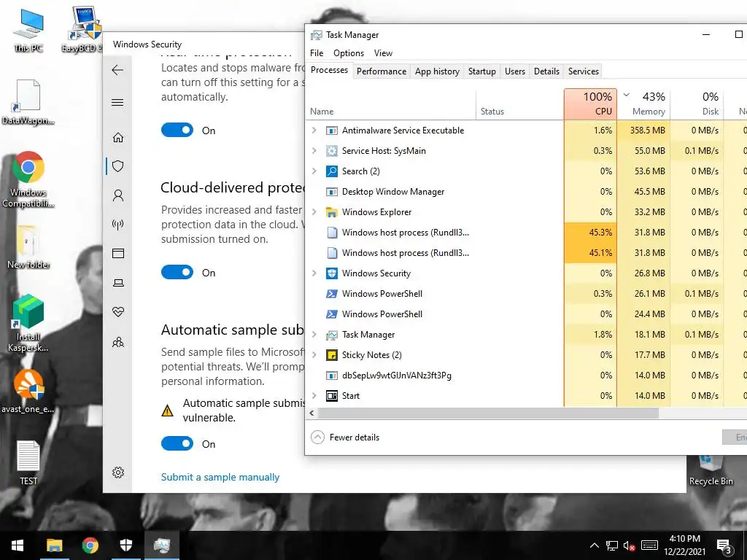Switch to Services tab

(x=583, y=71)
